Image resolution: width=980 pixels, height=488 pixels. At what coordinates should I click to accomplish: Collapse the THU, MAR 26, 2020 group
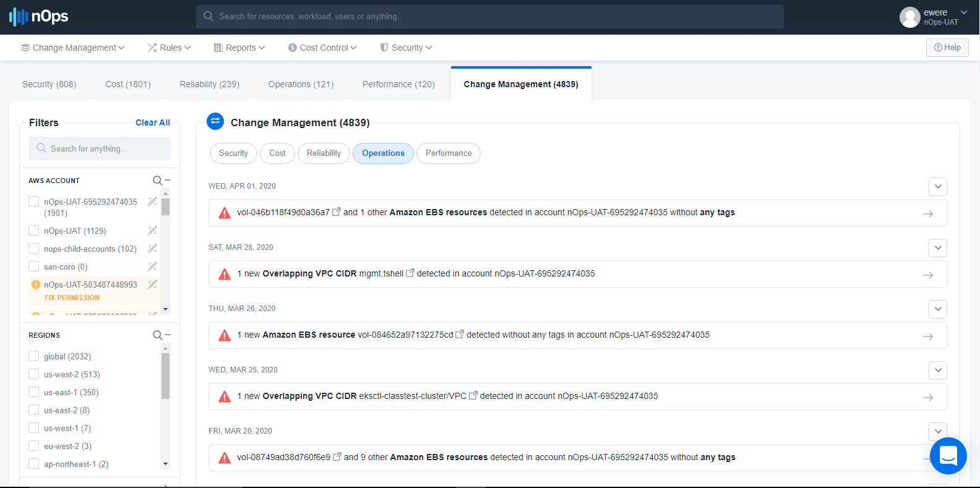pos(938,309)
